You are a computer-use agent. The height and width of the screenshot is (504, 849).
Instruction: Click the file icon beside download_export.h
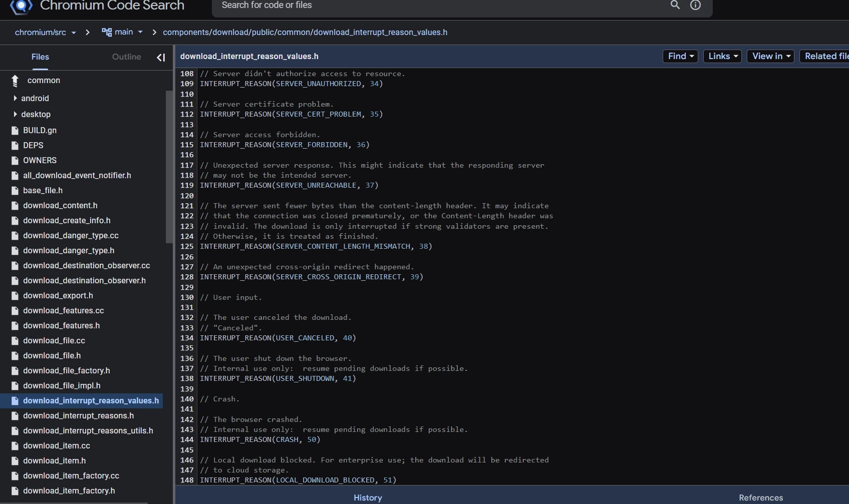point(15,296)
